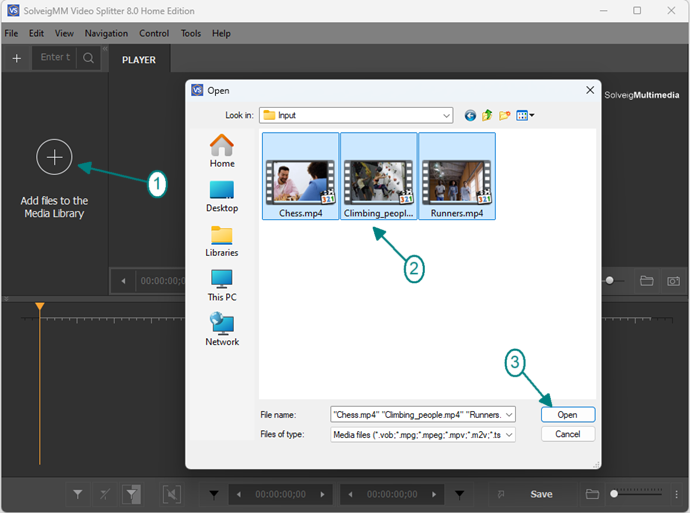
Task: Select the Chess.mp4 file thumbnail
Action: [x=301, y=176]
